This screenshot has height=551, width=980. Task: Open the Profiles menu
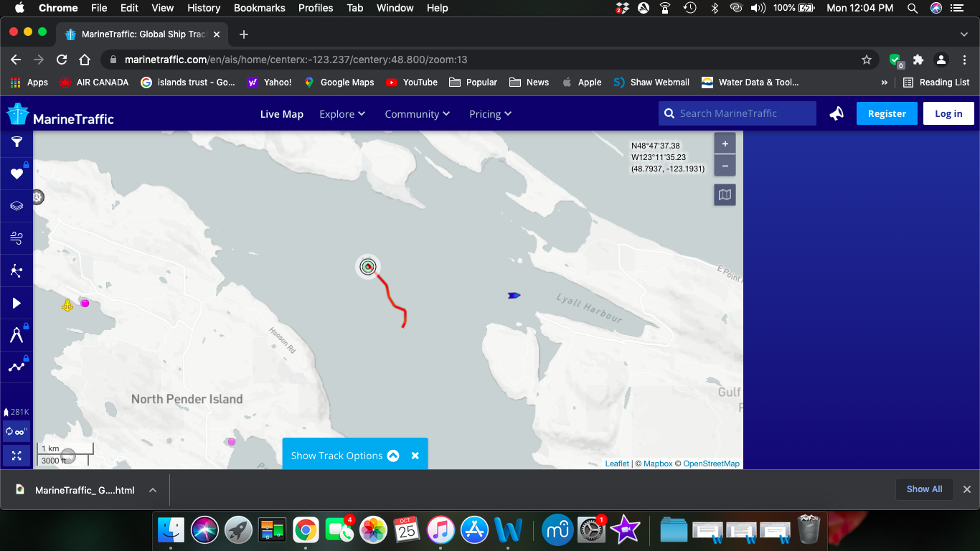(x=316, y=8)
